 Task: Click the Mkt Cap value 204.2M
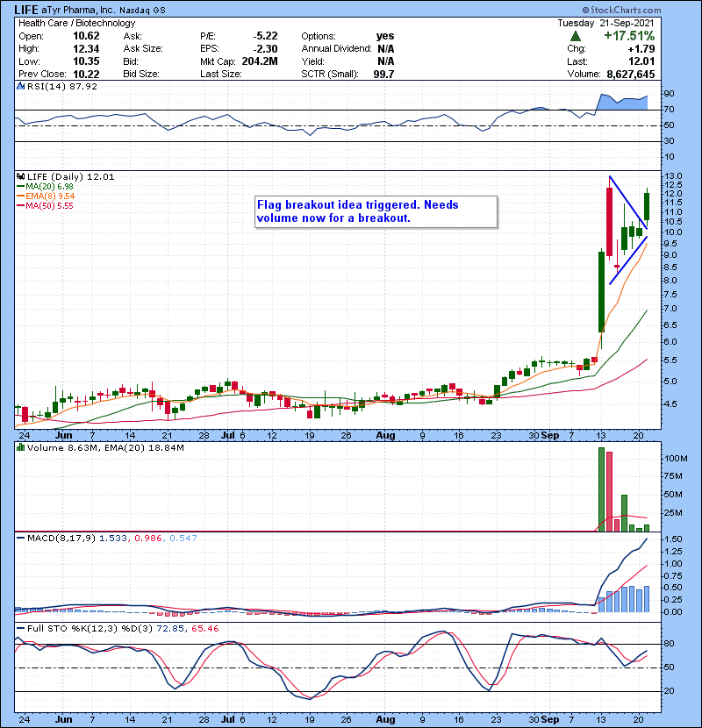coord(260,61)
